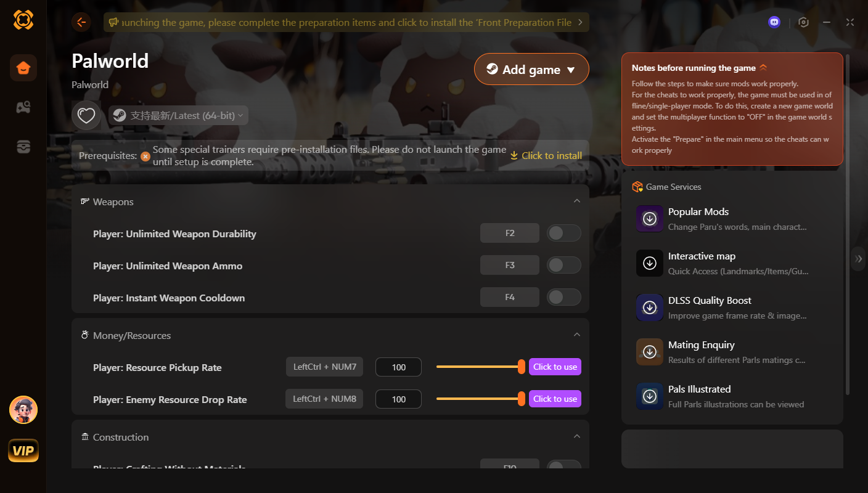Viewport: 868px width, 493px height.
Task: Open the Add game dropdown
Action: tap(531, 70)
